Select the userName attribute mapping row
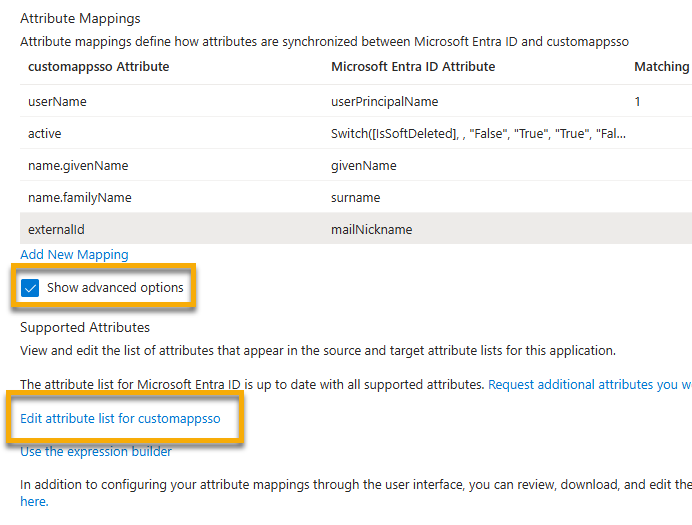Viewport: 692px width, 525px height. coord(356,101)
